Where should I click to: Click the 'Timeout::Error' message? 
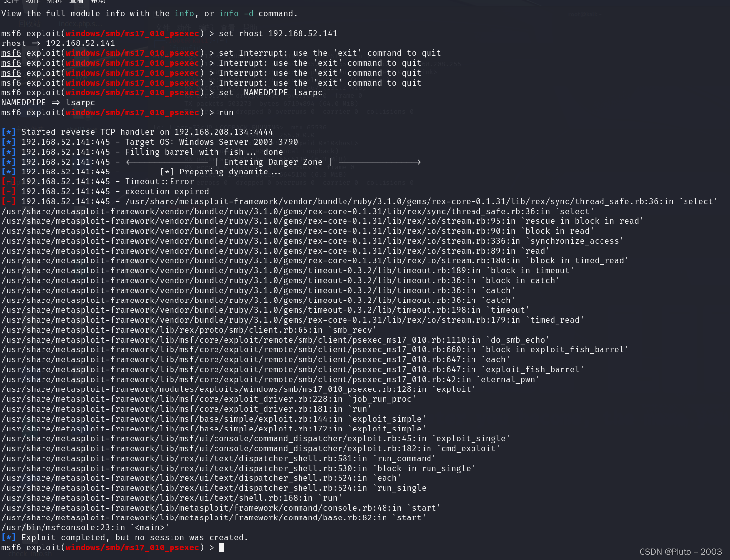tap(159, 181)
